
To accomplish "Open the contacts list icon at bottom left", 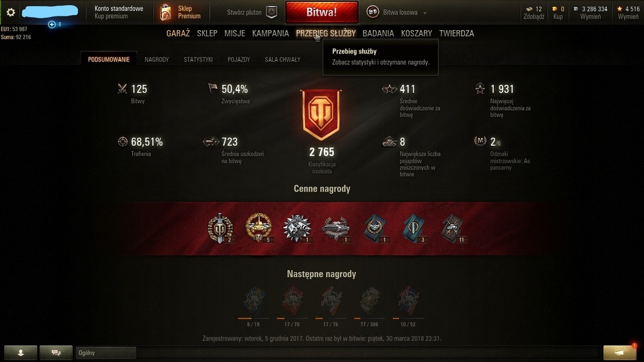I will [x=21, y=353].
